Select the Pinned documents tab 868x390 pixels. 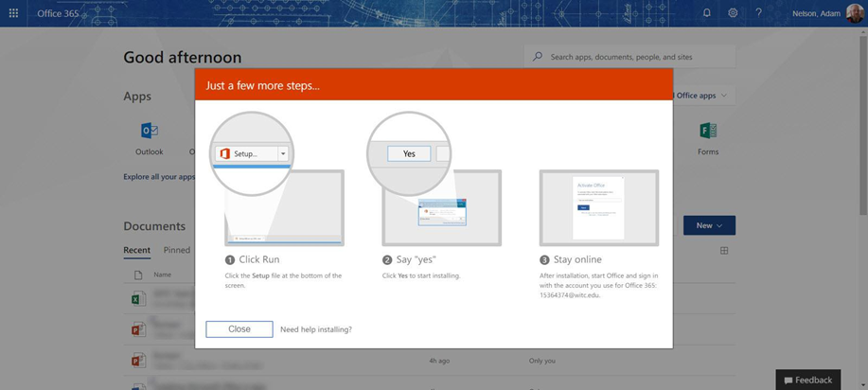click(177, 251)
